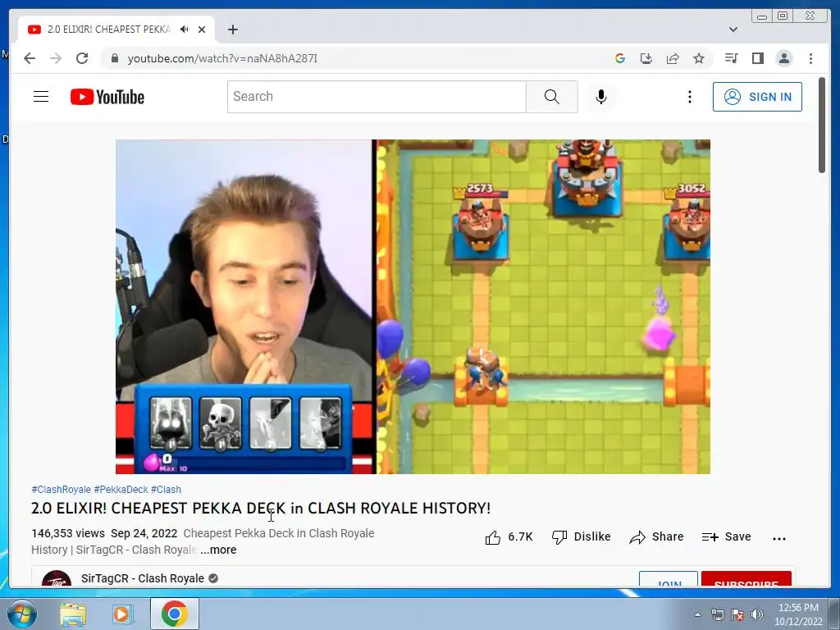Install app via the download icon
The width and height of the screenshot is (840, 630).
[x=646, y=58]
